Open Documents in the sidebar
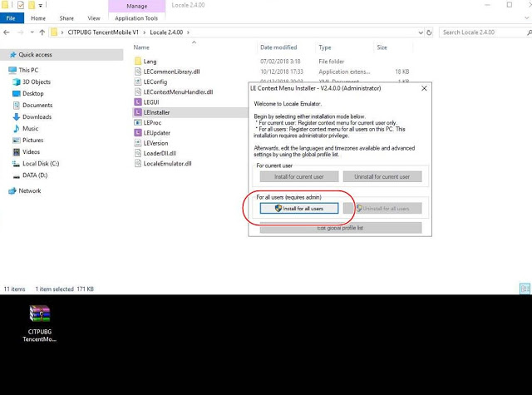The height and width of the screenshot is (395, 532). tap(37, 106)
